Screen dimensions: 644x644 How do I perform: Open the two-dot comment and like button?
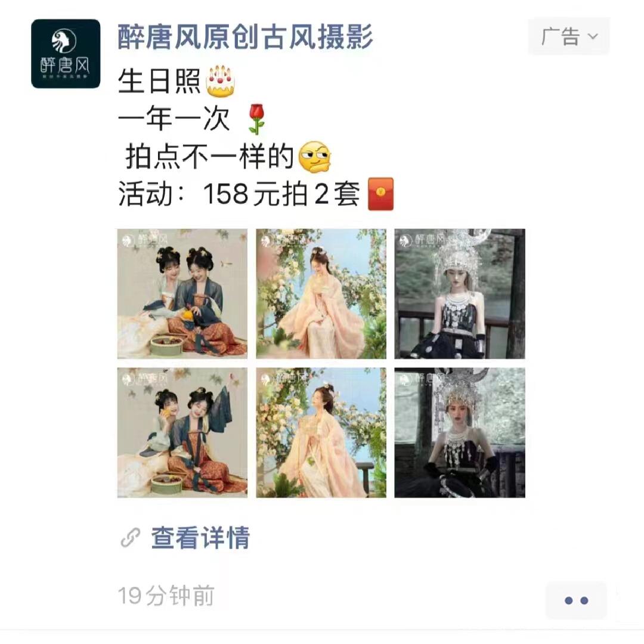coord(576,600)
